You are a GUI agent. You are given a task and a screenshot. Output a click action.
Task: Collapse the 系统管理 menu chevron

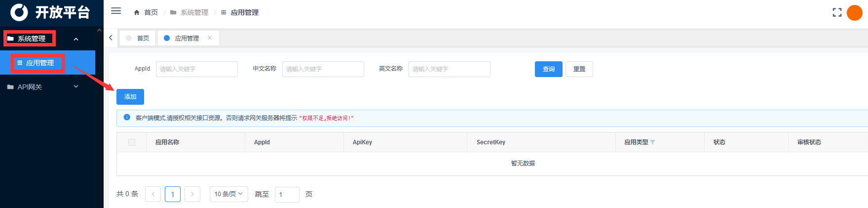coord(76,39)
